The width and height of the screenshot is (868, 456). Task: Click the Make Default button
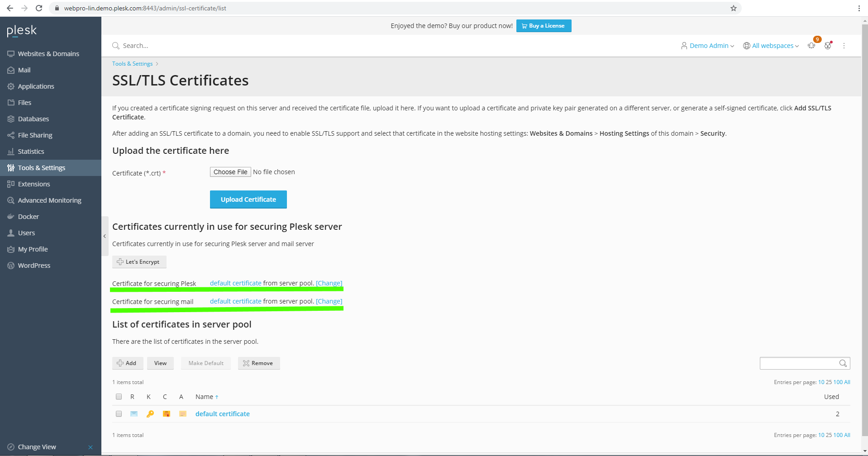tap(206, 363)
